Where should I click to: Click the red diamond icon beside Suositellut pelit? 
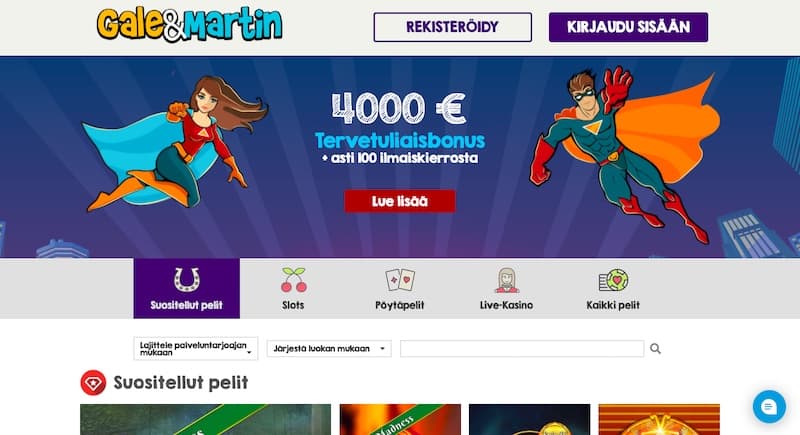pyautogui.click(x=93, y=383)
